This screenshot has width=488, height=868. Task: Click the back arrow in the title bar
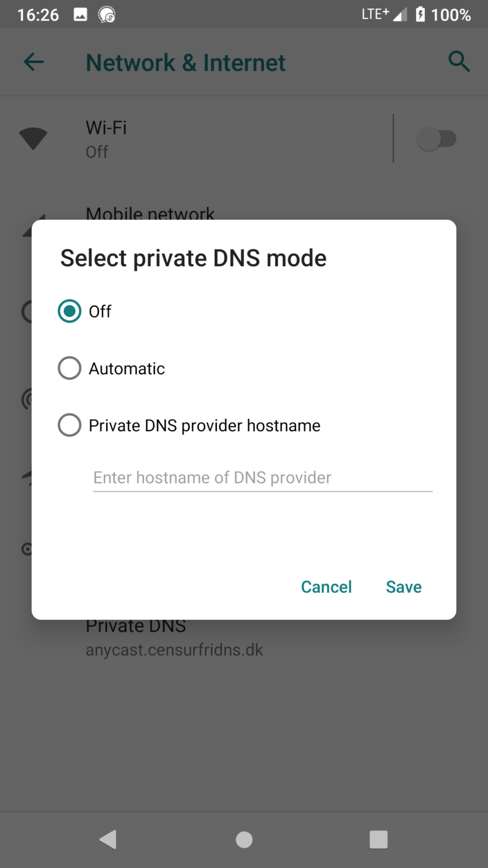point(33,62)
